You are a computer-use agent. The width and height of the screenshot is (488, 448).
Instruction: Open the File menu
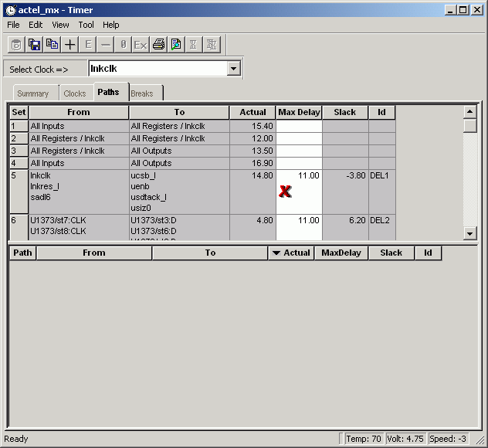click(13, 25)
